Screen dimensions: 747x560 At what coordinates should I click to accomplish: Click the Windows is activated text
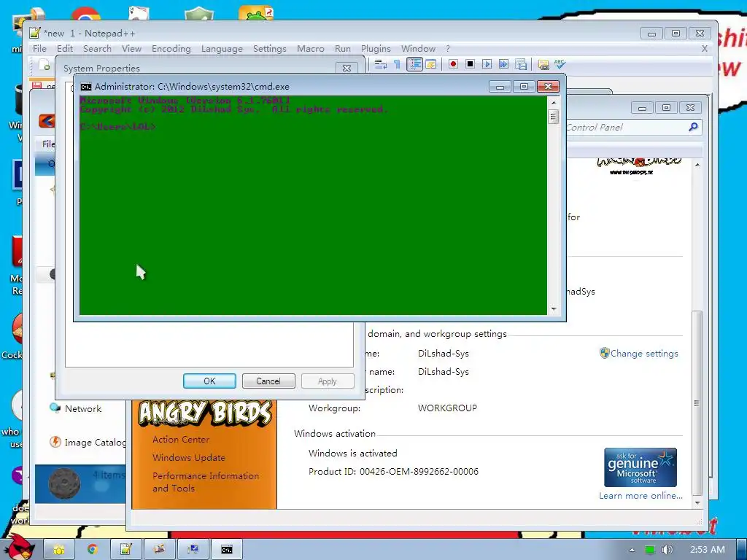[x=352, y=454]
